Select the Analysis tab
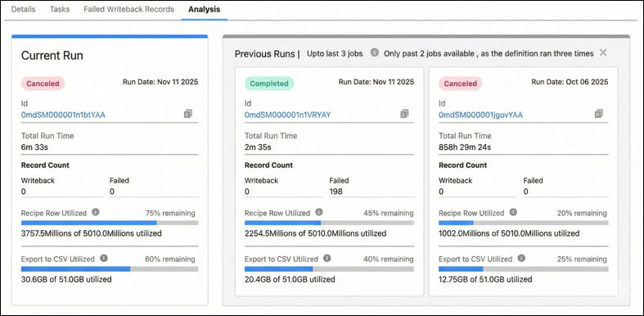Screen dimensions: 644x316 204,9
